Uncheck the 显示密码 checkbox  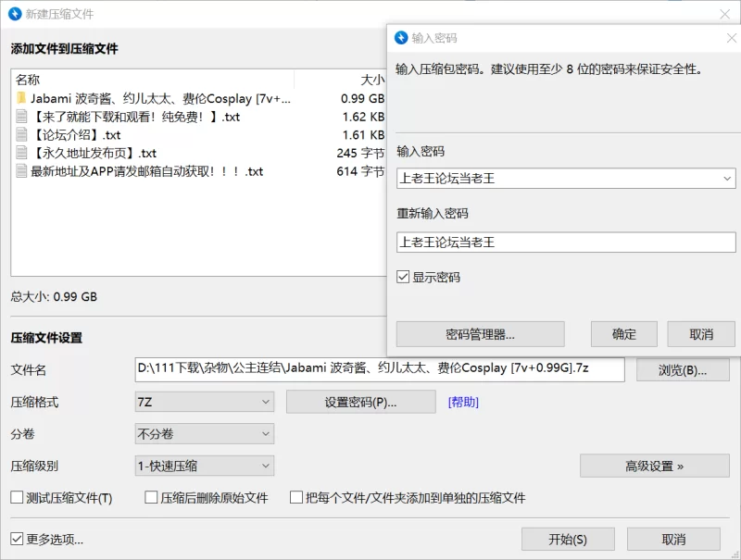pyautogui.click(x=403, y=277)
